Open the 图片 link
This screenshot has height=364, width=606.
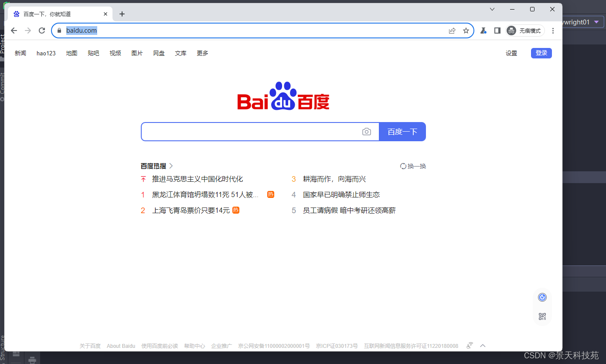click(x=137, y=53)
